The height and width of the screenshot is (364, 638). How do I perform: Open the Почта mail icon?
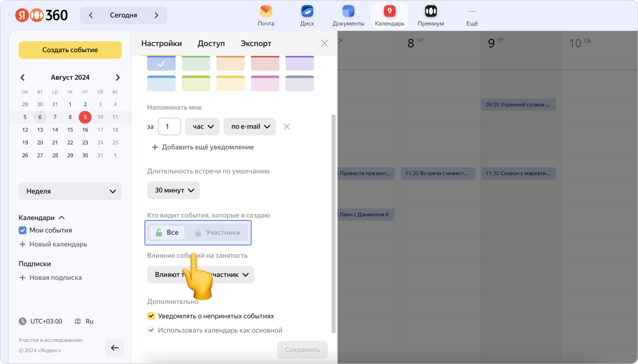point(266,11)
